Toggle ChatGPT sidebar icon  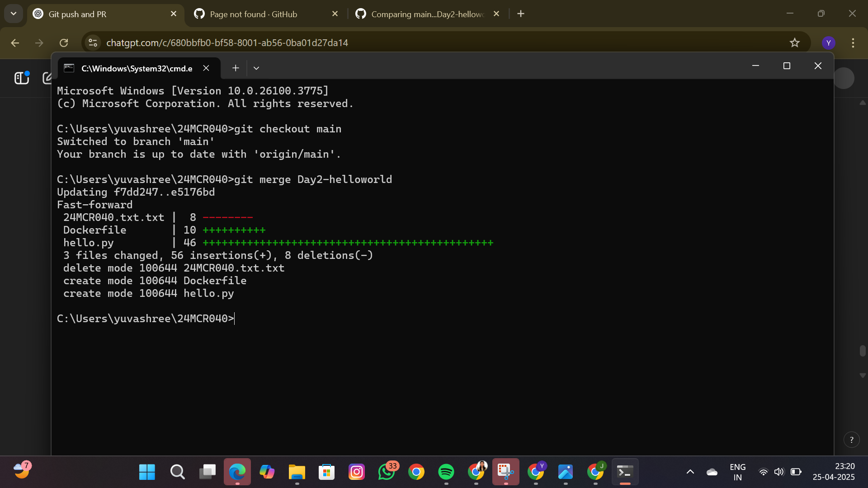22,78
